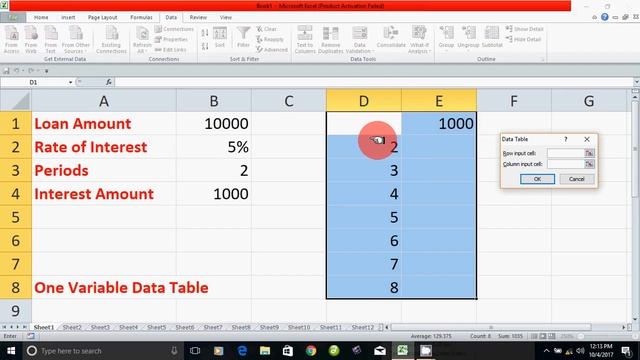Open Microsoft Office Excel Help icon
This screenshot has width=640, height=360.
point(604,17)
